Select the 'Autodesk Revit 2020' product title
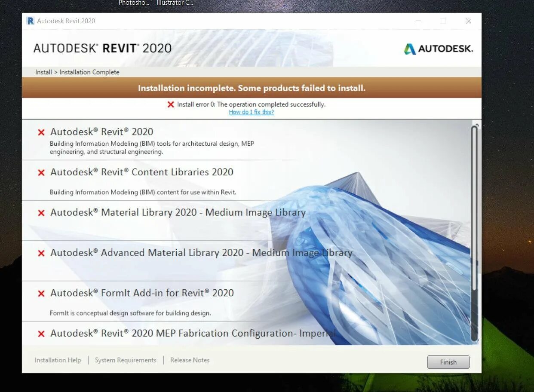 point(101,132)
